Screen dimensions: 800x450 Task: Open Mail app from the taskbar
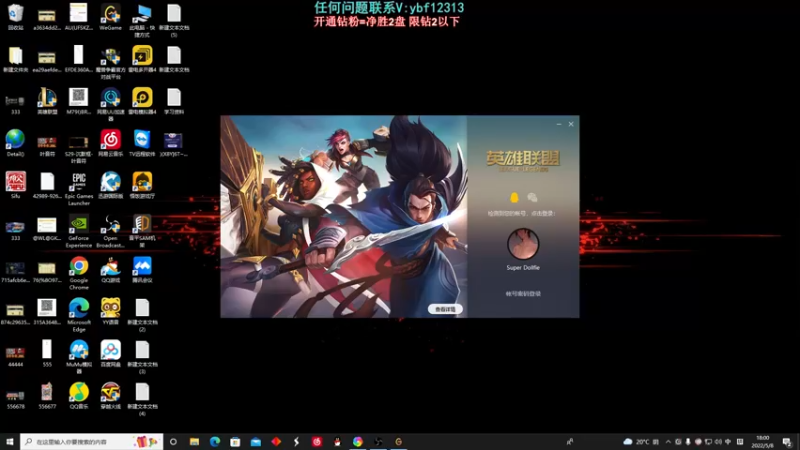pos(256,441)
